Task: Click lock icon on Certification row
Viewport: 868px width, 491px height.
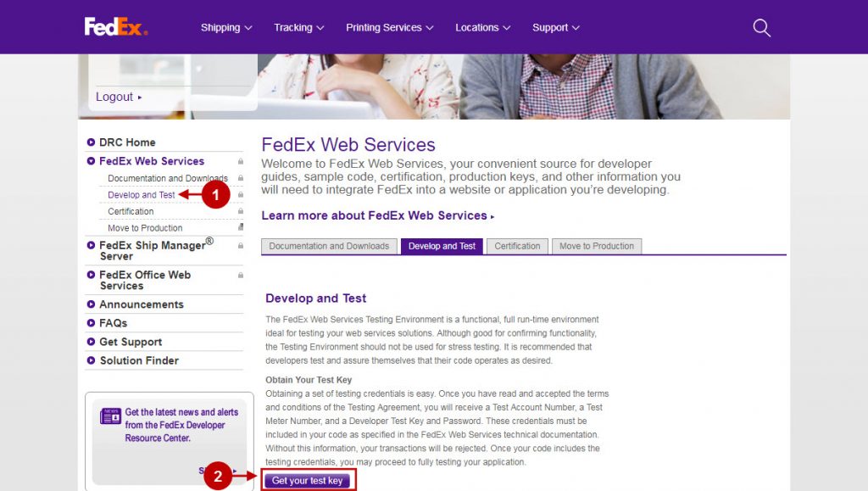Action: click(241, 211)
